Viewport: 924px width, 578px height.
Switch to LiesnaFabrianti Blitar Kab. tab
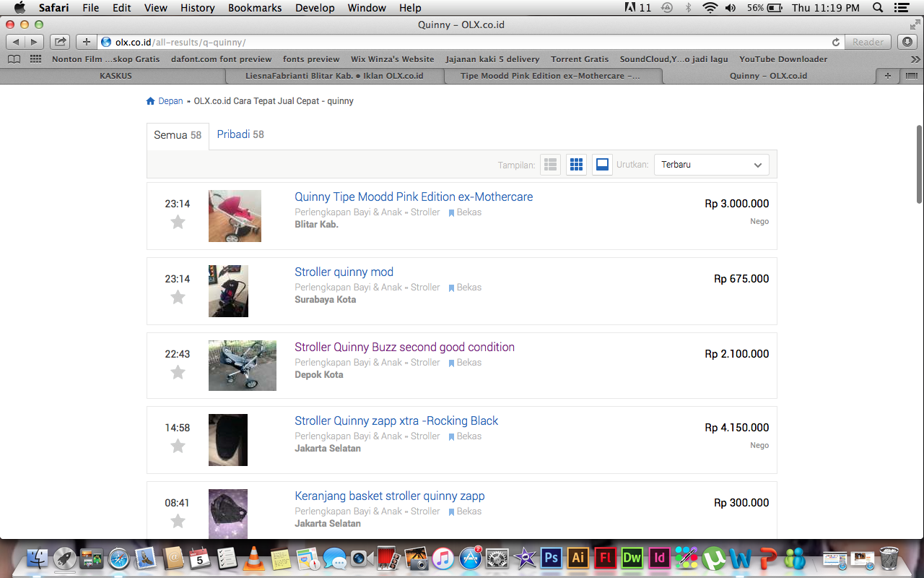pyautogui.click(x=334, y=76)
